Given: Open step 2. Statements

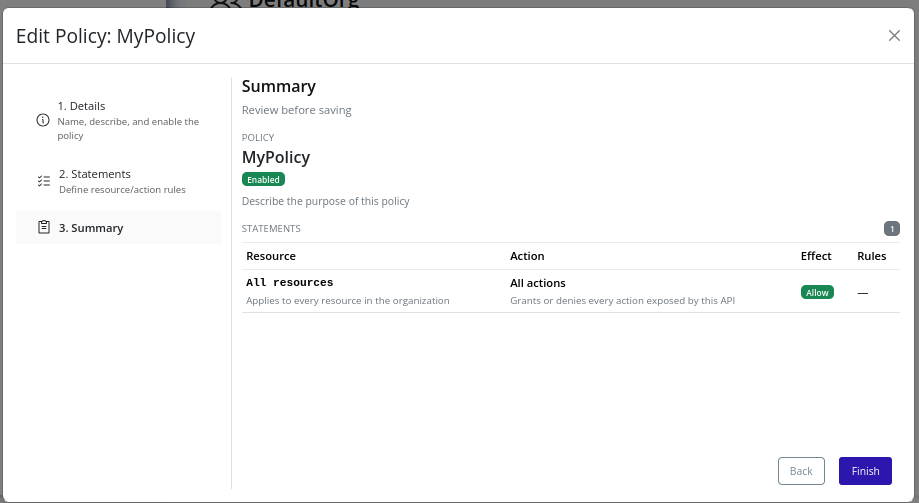Looking at the screenshot, I should [118, 181].
